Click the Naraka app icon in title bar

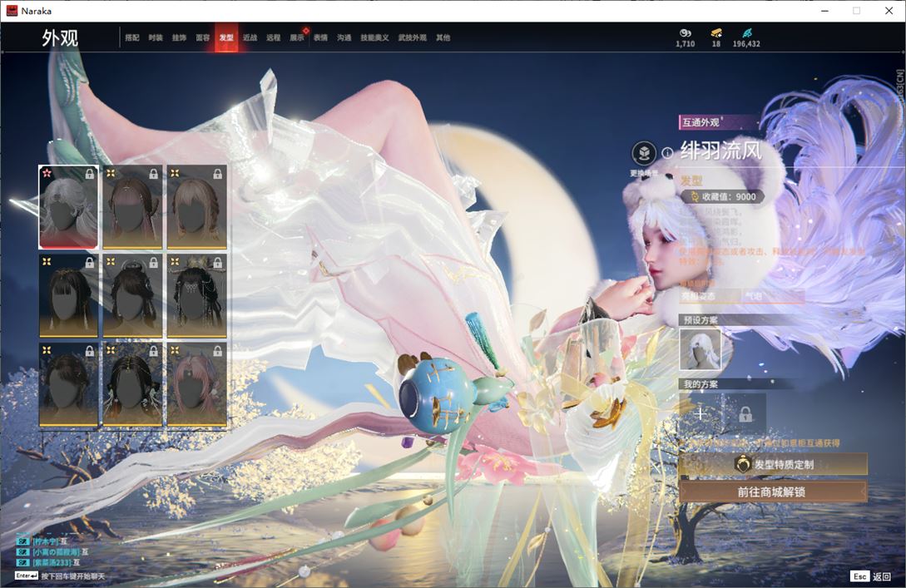pos(12,11)
